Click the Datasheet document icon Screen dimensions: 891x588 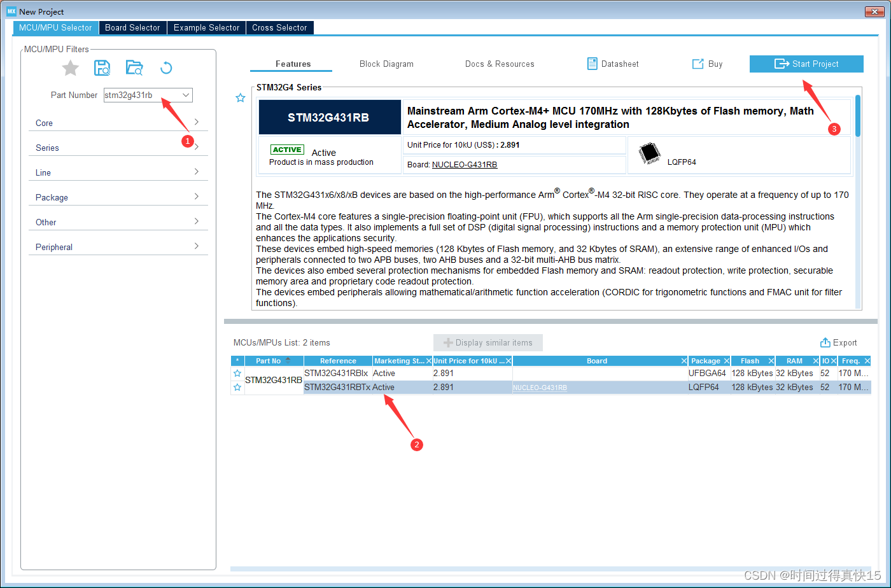592,64
